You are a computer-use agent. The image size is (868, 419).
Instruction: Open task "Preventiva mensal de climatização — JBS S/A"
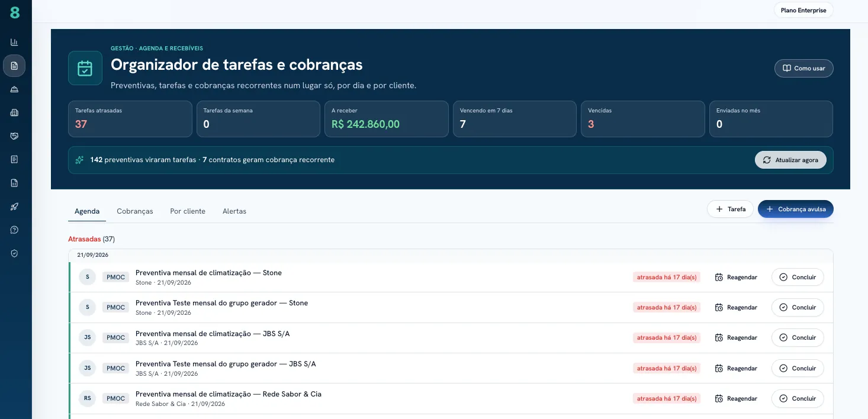213,334
